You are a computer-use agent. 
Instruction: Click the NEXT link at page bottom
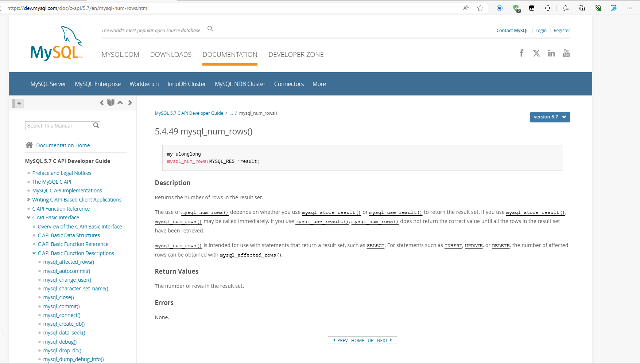[x=384, y=340]
